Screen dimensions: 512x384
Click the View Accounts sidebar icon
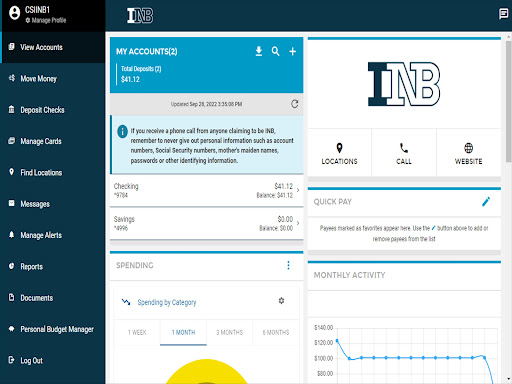pyautogui.click(x=11, y=47)
